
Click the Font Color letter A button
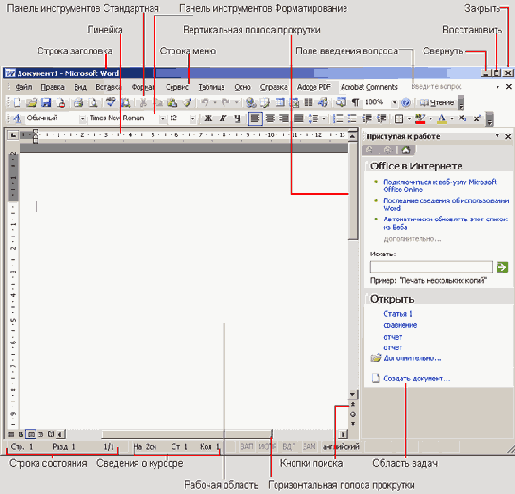(x=442, y=118)
